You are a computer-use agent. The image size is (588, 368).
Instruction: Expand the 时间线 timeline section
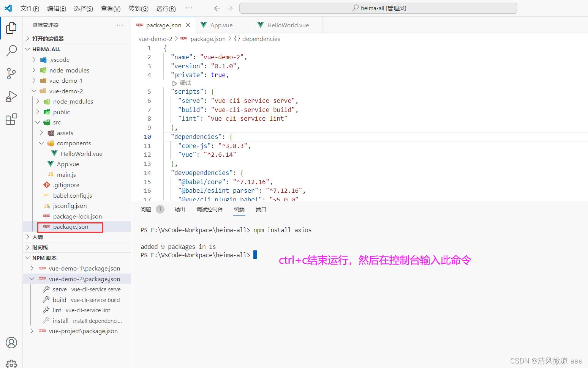[x=28, y=247]
